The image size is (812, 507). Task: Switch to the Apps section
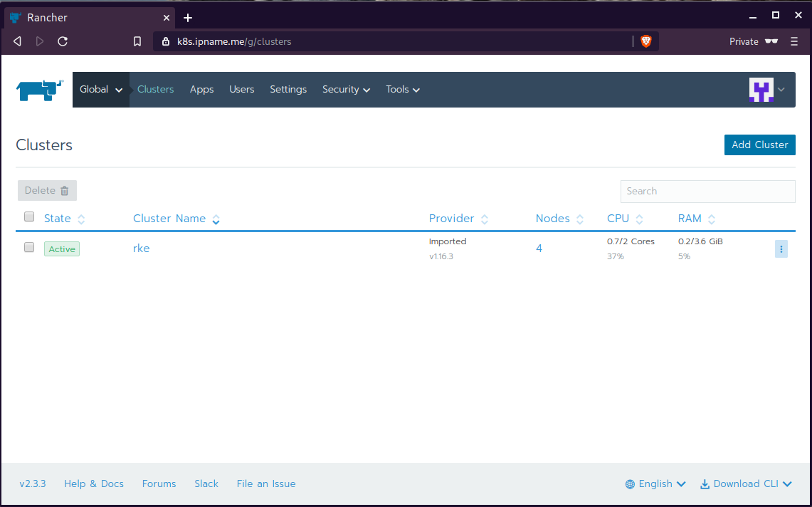201,90
